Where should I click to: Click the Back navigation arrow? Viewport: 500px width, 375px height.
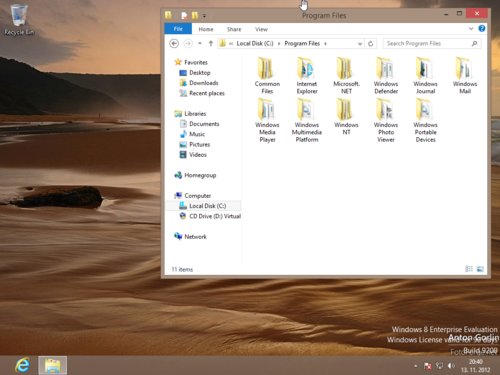pyautogui.click(x=174, y=43)
